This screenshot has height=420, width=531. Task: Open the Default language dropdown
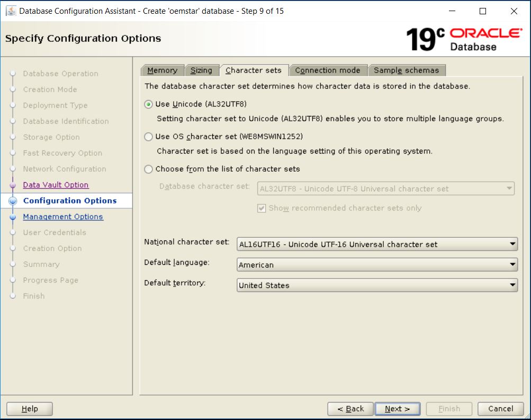(377, 264)
